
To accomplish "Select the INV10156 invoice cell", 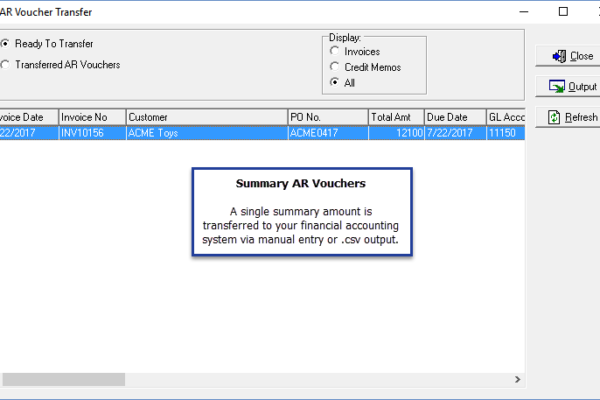I will [92, 133].
